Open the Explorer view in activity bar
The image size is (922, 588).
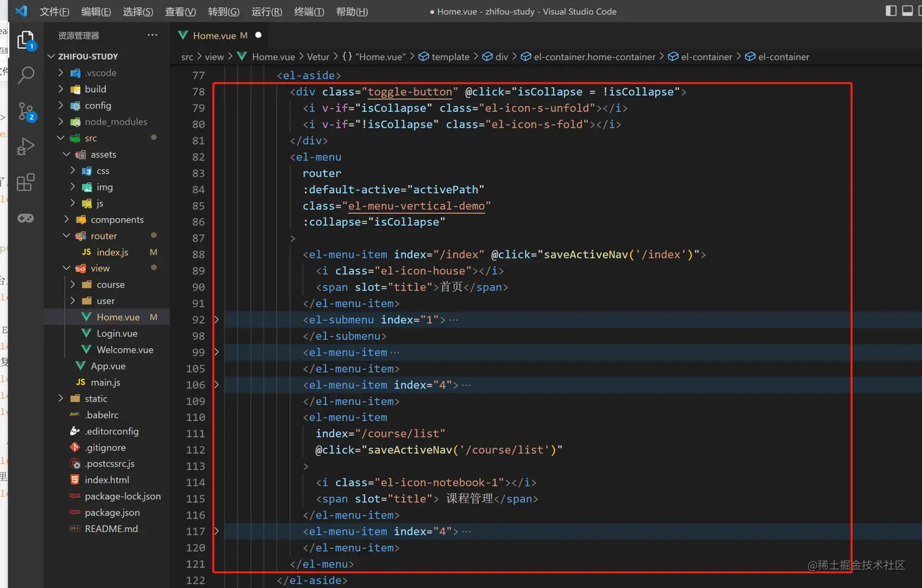tap(26, 40)
